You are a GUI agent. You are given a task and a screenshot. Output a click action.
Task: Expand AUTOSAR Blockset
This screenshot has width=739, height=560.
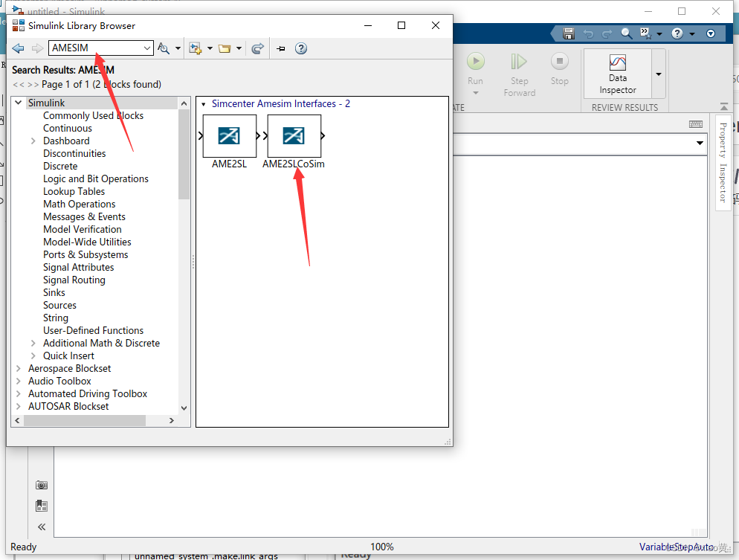click(x=19, y=406)
